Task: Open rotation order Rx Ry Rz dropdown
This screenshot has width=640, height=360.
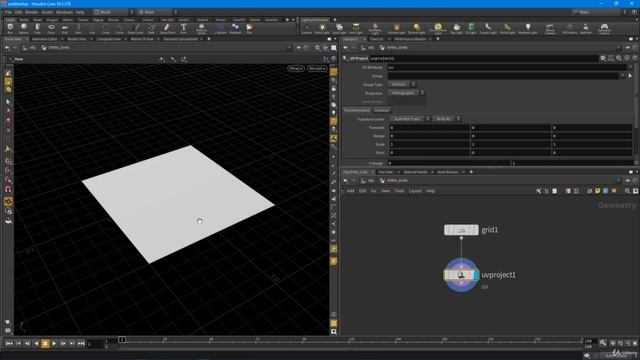Action: (x=447, y=119)
